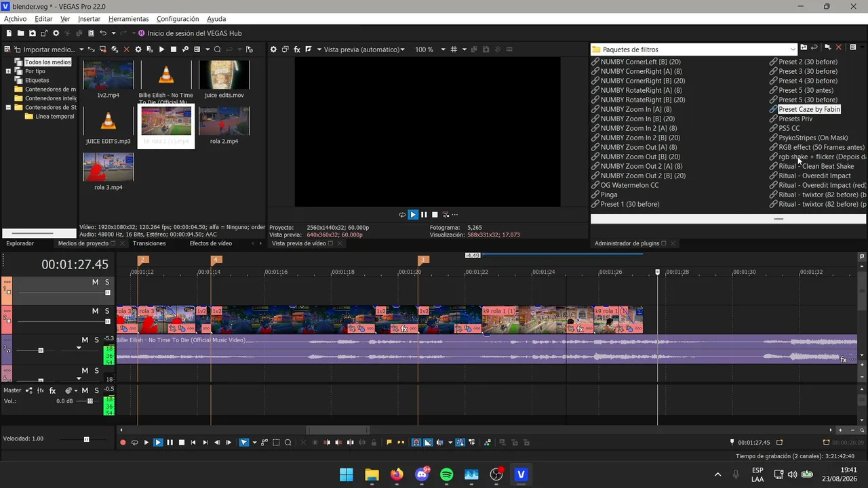Open video preview settings gear
This screenshot has height=488, width=868.
point(273,49)
